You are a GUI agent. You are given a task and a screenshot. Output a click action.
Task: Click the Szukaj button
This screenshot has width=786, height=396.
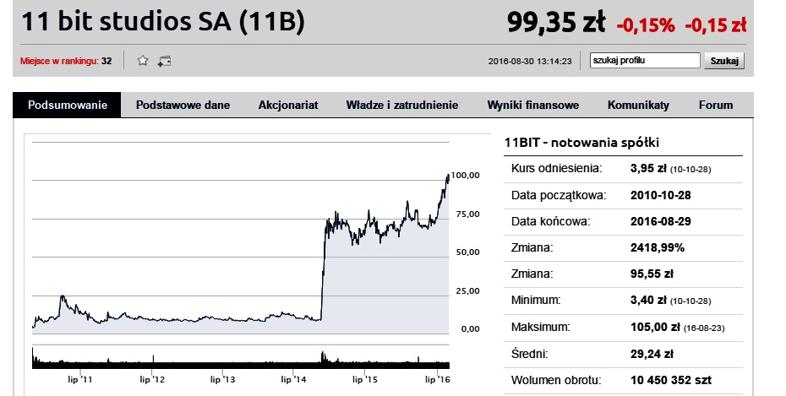724,61
